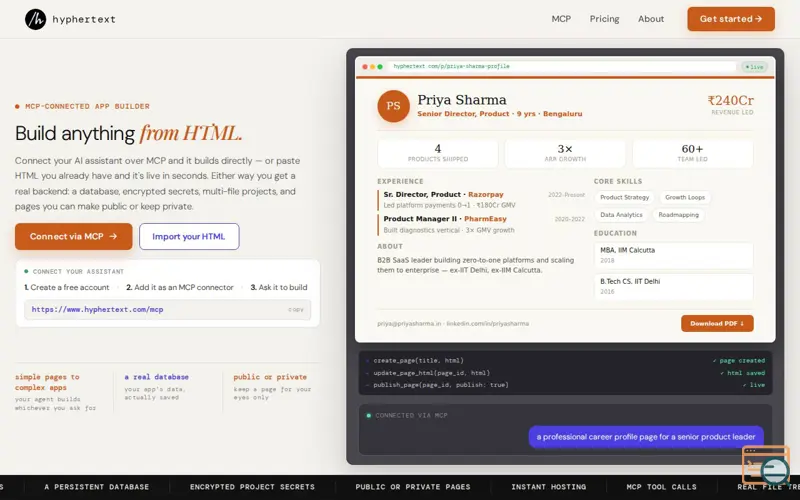Click '1. Create a free account' step
800x500 pixels.
coord(67,287)
